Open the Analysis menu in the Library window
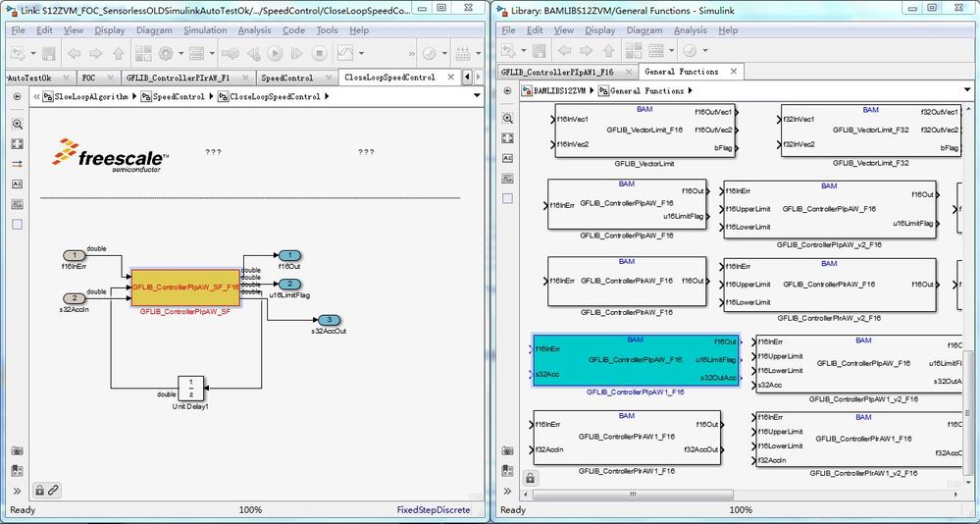Viewport: 980px width, 524px height. 692,30
